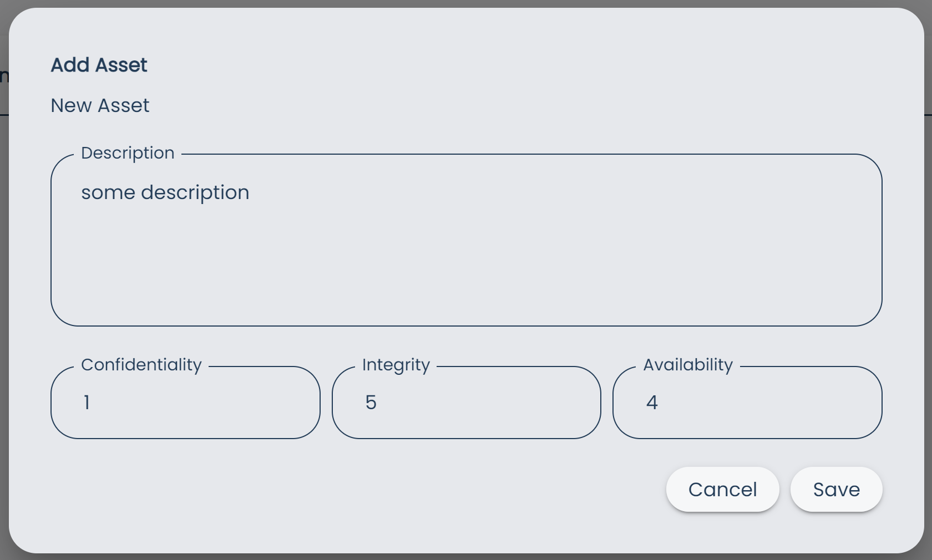This screenshot has height=560, width=932.
Task: Click the empty area below the description text
Action: [x=444, y=277]
